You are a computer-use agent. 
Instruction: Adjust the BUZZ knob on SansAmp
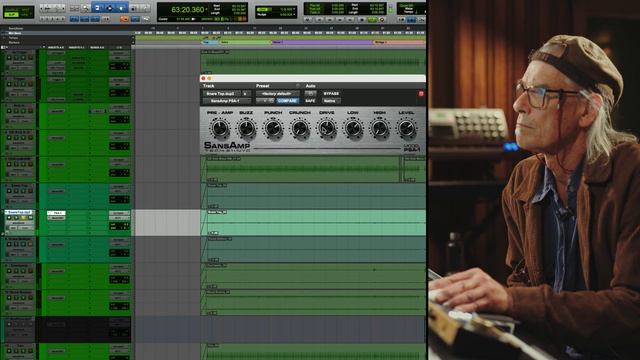(x=246, y=129)
